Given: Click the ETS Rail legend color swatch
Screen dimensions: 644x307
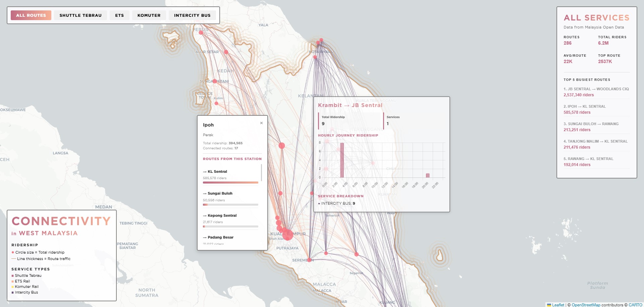Looking at the screenshot, I should 13,281.
